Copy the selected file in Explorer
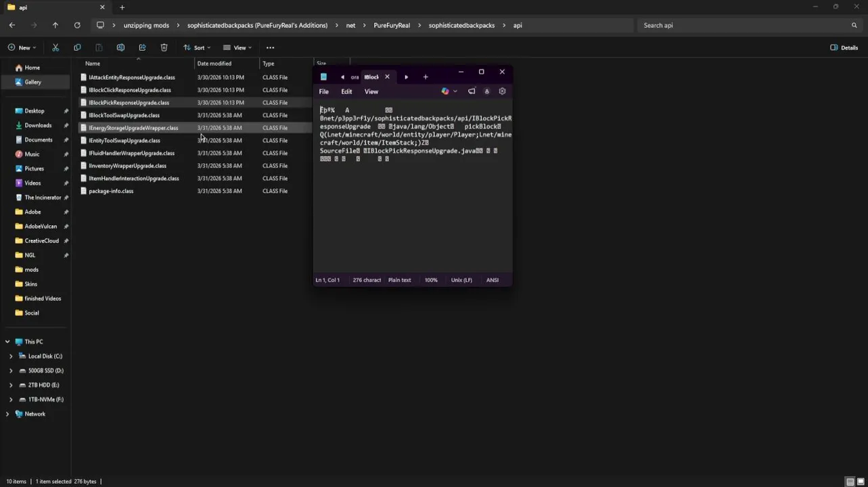 (77, 47)
